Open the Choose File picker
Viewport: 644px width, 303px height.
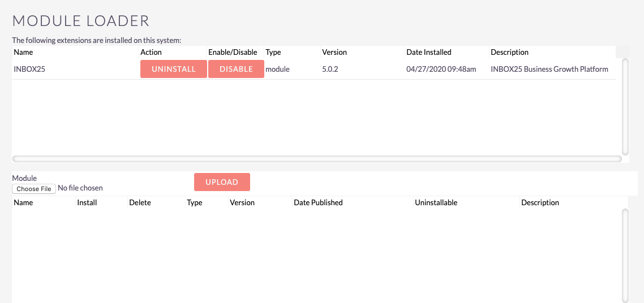pyautogui.click(x=34, y=189)
